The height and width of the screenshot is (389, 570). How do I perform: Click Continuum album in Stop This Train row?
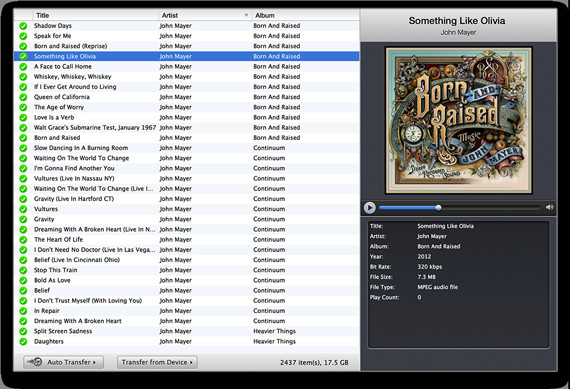point(269,270)
